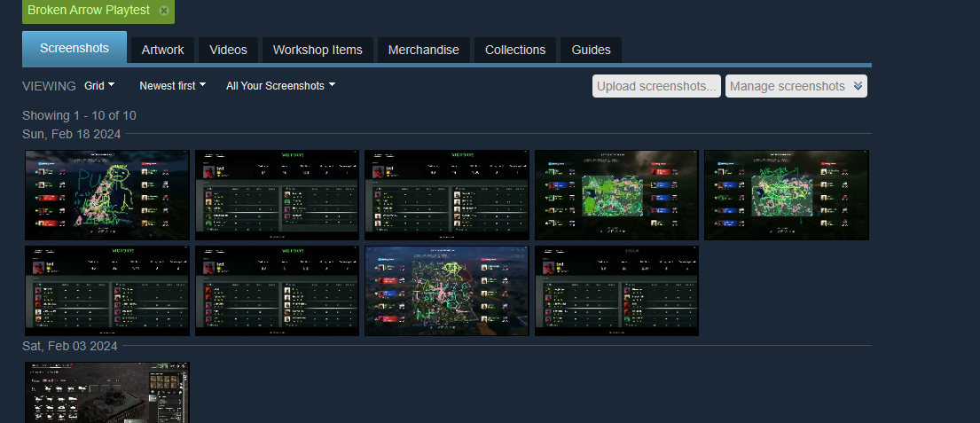Expand the Grid view dropdown
The height and width of the screenshot is (423, 980).
[x=99, y=86]
